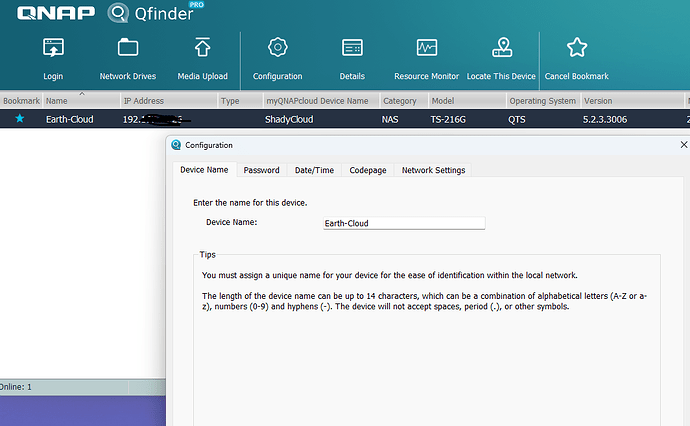Show device Details from the toolbar
Viewport: 690px width, 426px height.
pos(352,48)
